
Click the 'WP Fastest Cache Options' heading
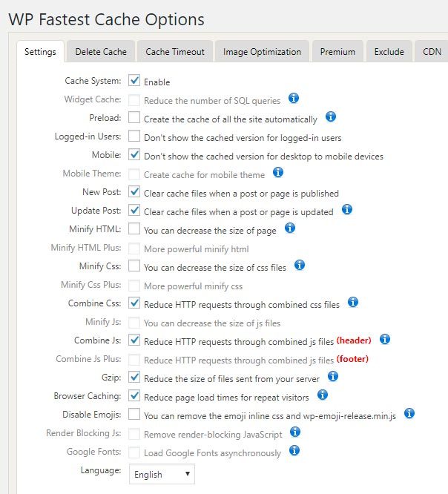pos(107,19)
